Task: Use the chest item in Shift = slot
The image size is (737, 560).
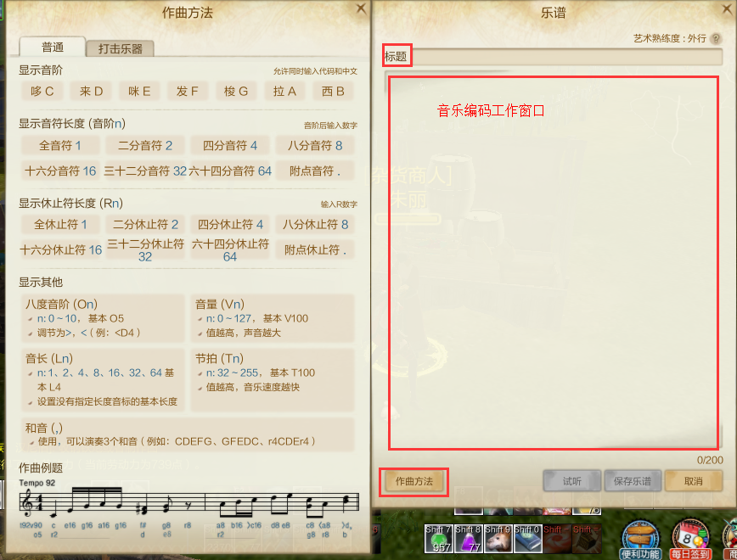Action: 587,539
